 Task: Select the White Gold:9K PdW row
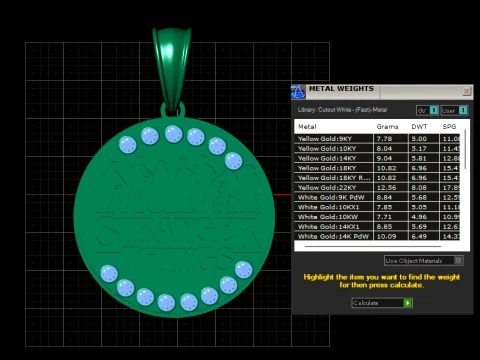[x=377, y=197]
